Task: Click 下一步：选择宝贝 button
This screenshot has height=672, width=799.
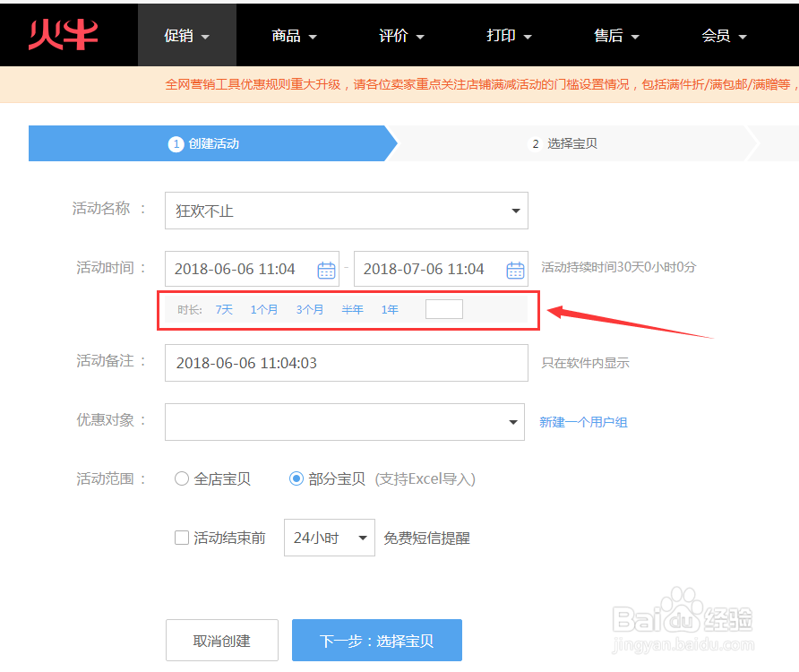Action: click(377, 641)
